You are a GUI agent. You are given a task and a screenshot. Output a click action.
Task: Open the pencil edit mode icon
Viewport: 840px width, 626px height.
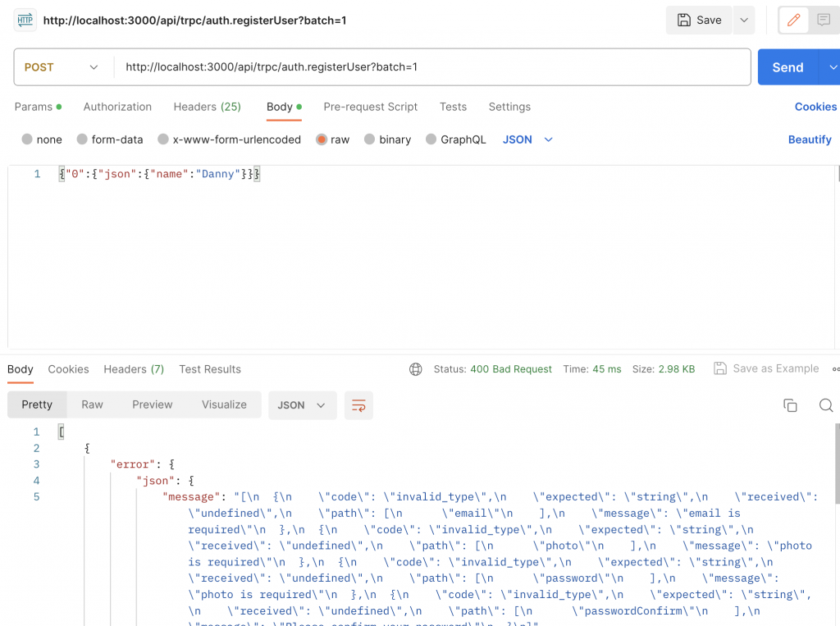(x=793, y=21)
